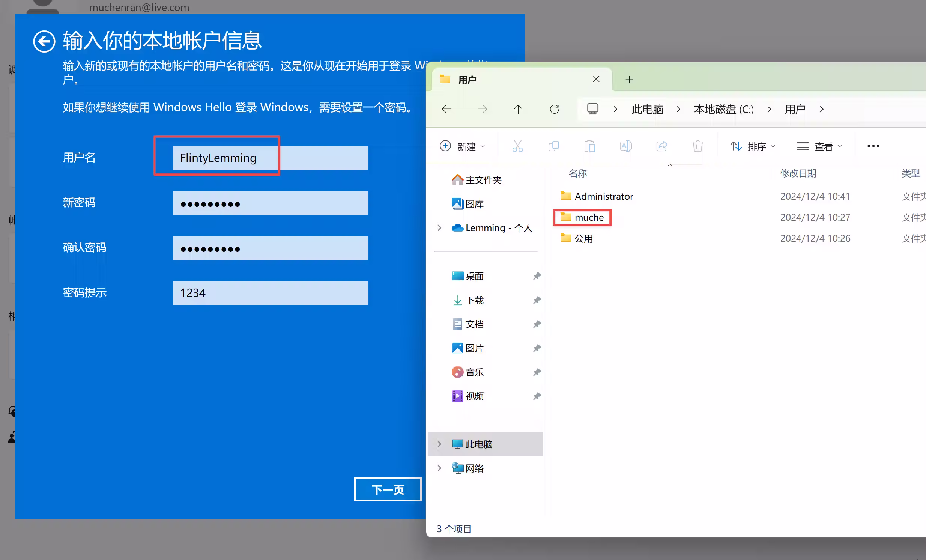Click the 下一页 button
The image size is (926, 560).
click(388, 489)
